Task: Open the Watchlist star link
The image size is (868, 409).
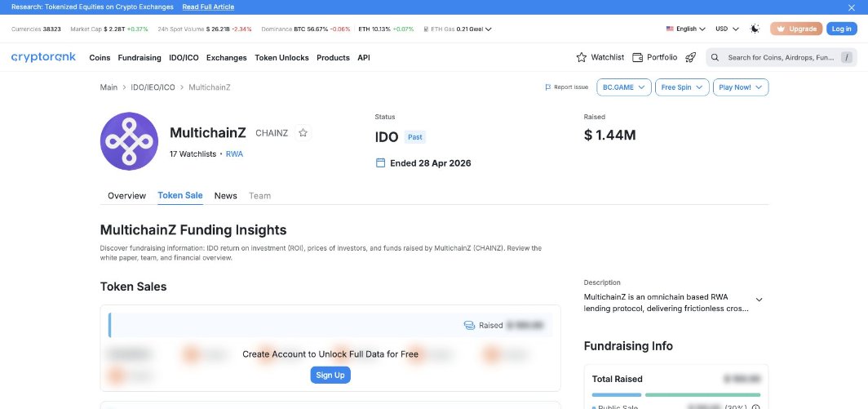Action: [x=600, y=57]
